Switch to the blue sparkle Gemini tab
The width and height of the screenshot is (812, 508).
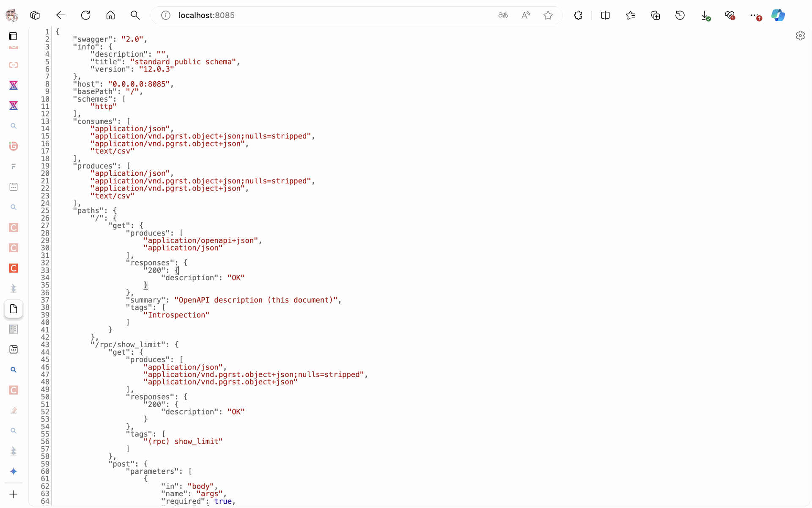click(x=14, y=472)
